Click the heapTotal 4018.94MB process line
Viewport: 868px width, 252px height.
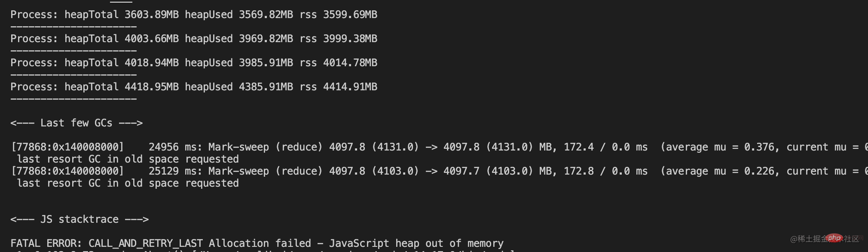194,63
